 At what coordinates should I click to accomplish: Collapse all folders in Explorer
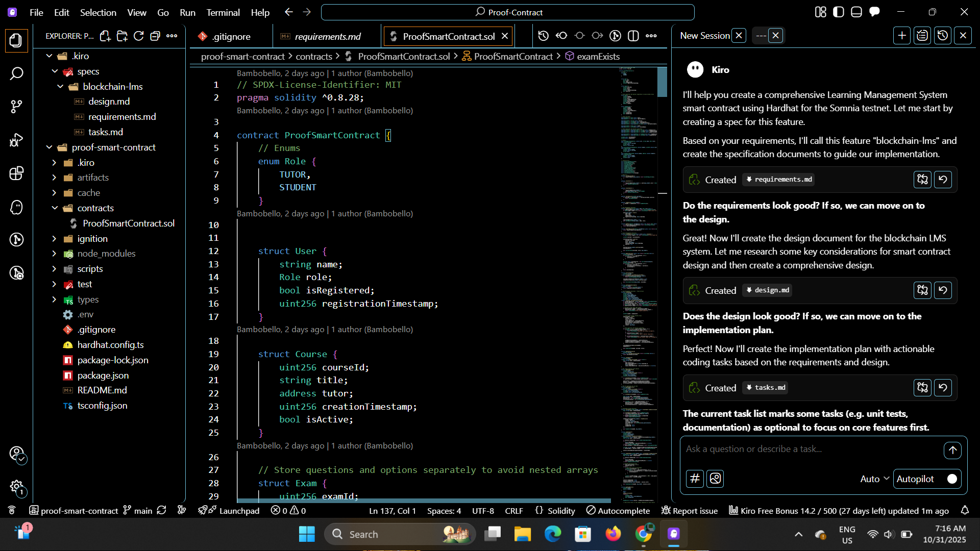tap(155, 36)
